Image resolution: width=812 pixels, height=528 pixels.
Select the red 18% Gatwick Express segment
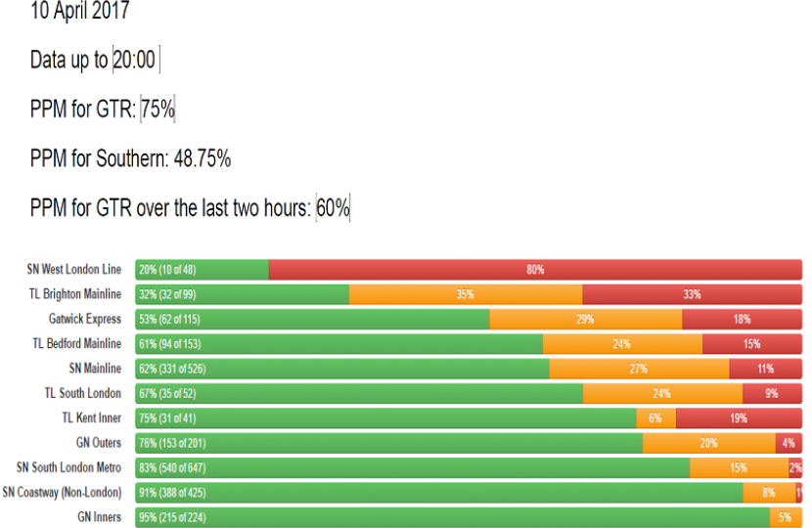[x=742, y=319]
